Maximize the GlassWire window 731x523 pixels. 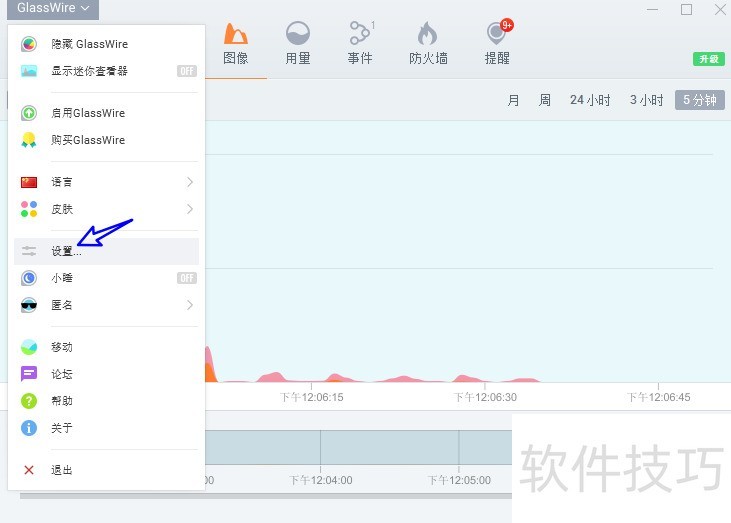pyautogui.click(x=686, y=9)
